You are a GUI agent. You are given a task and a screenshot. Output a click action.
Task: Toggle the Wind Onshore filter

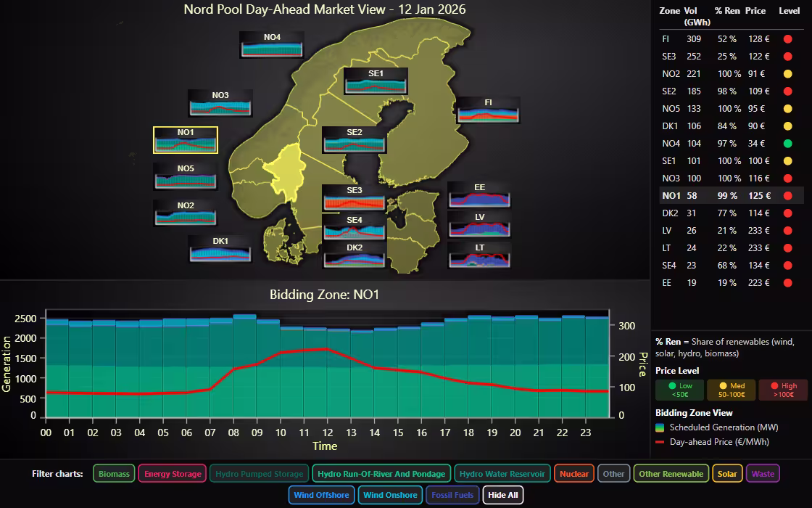click(x=390, y=494)
